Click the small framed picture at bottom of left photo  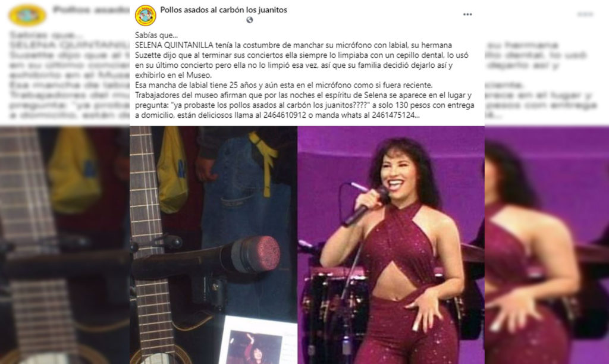tap(258, 340)
